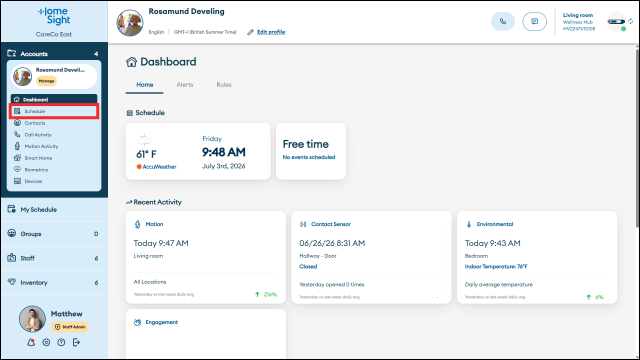
Task: Open the Engagement card title
Action: coord(162,322)
